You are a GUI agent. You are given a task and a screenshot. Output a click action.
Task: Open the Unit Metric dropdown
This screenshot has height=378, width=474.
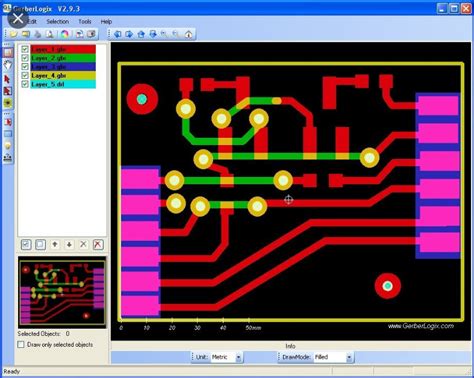226,357
